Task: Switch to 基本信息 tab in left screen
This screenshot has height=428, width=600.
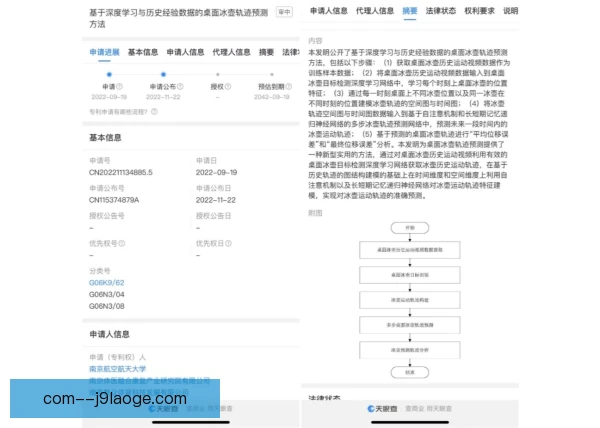Action: point(143,52)
